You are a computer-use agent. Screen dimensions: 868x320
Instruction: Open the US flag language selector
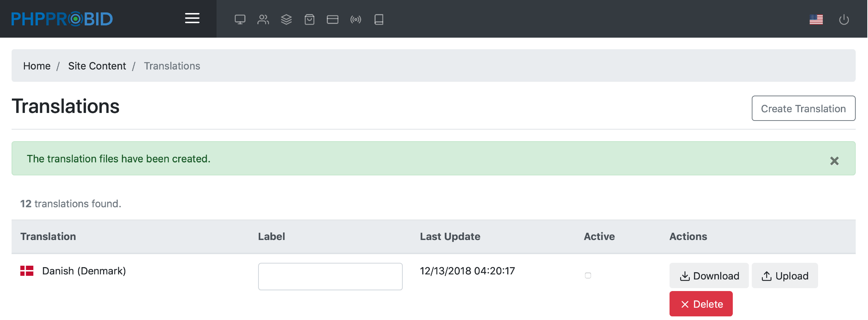[x=816, y=20]
